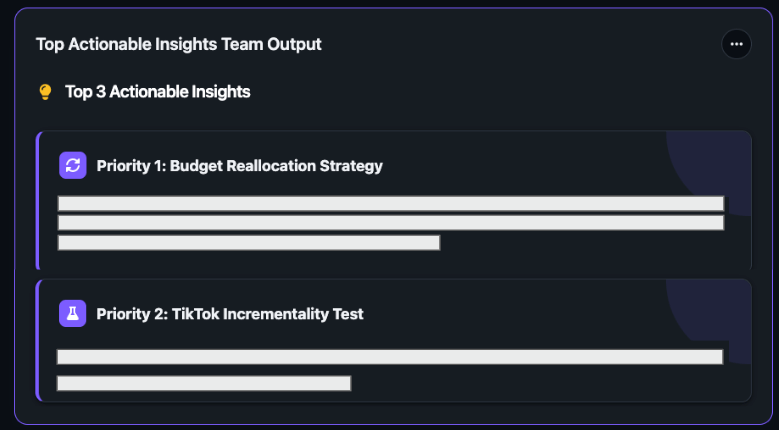779x430 pixels.
Task: Click the first text line under Priority 1
Action: point(390,203)
